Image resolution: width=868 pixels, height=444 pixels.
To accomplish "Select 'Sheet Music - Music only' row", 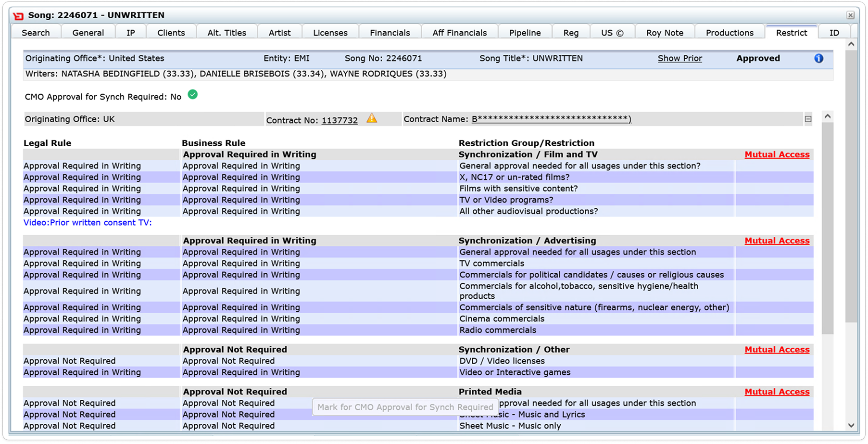I will coord(418,426).
